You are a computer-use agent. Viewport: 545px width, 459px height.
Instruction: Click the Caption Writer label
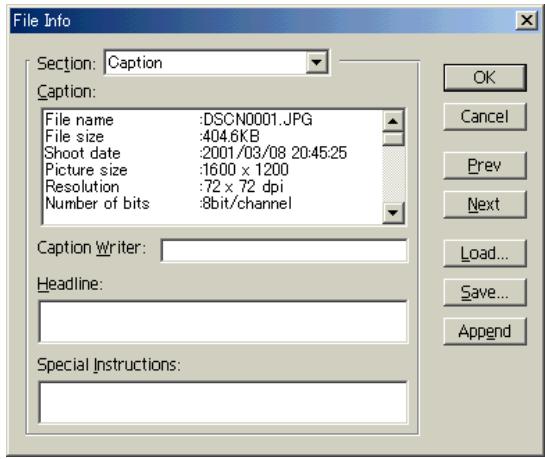point(91,248)
